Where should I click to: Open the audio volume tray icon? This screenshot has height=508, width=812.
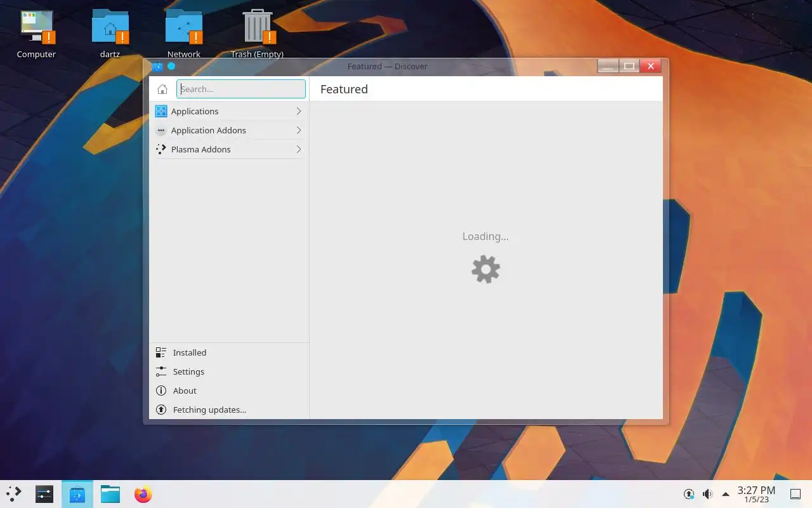pos(707,494)
